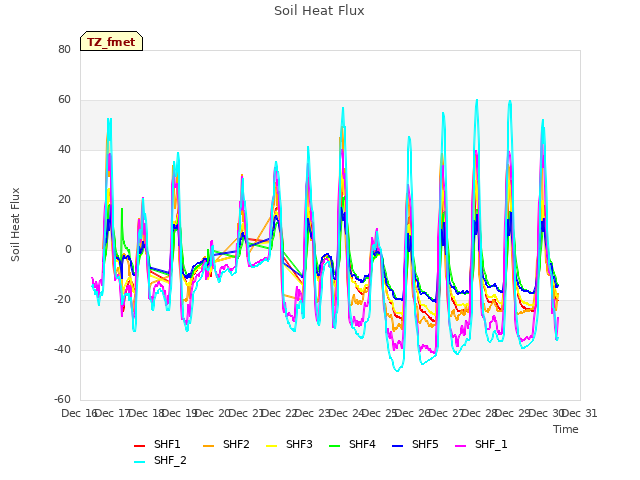Click the TZ_fmet annotation label
Screen dimensions: 640x480
click(x=111, y=42)
